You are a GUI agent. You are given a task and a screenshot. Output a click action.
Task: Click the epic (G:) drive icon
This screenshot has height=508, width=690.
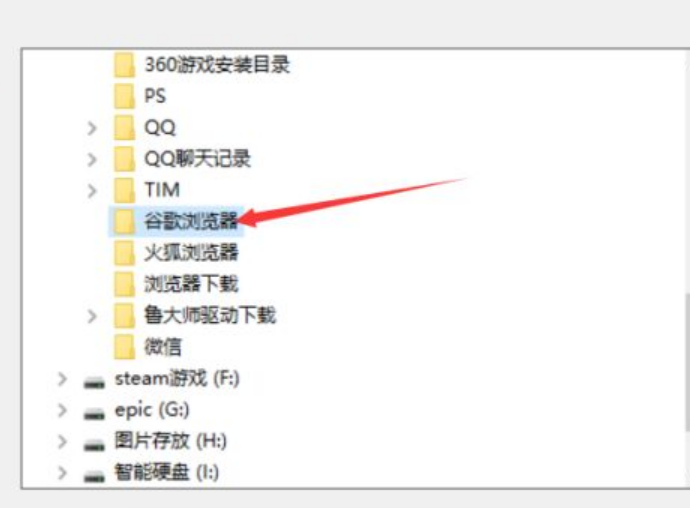point(94,413)
